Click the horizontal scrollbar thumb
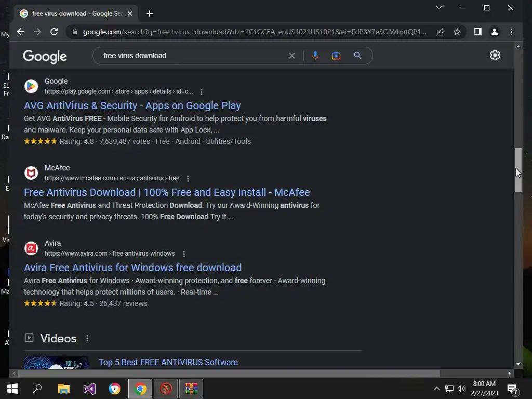This screenshot has height=399, width=532. [229, 373]
